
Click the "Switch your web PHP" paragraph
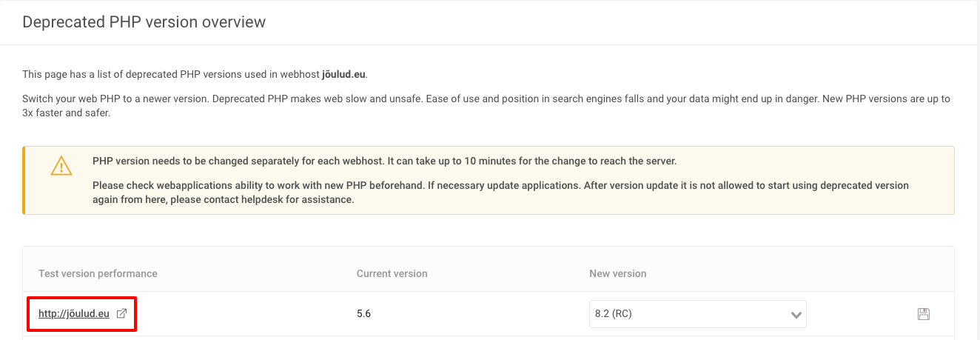point(485,99)
